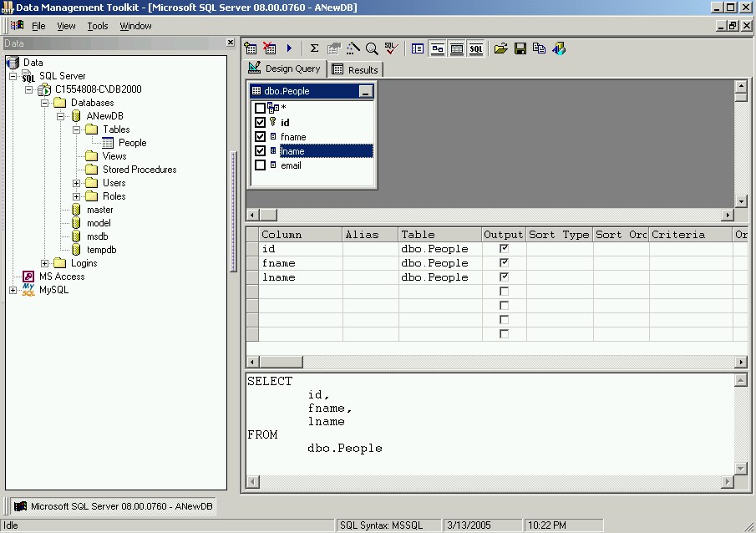Click the grayed-out properties toolbar icon
This screenshot has width=756, height=533.
[333, 48]
